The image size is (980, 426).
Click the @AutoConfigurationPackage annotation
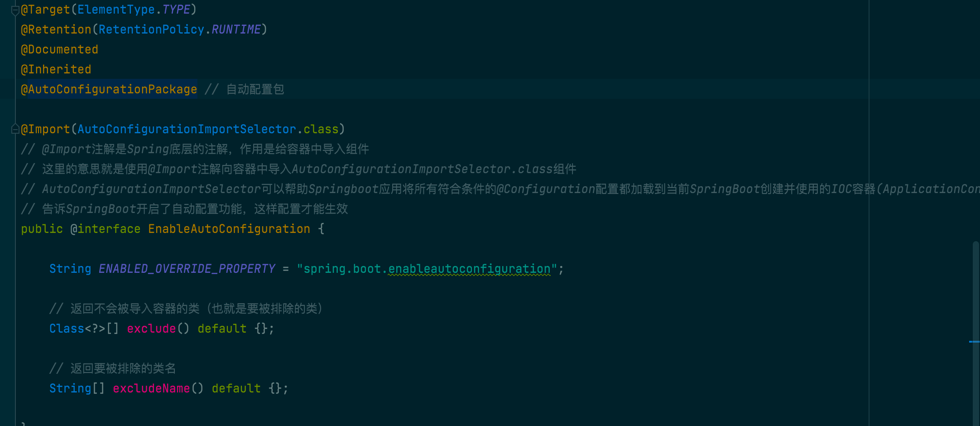click(109, 89)
